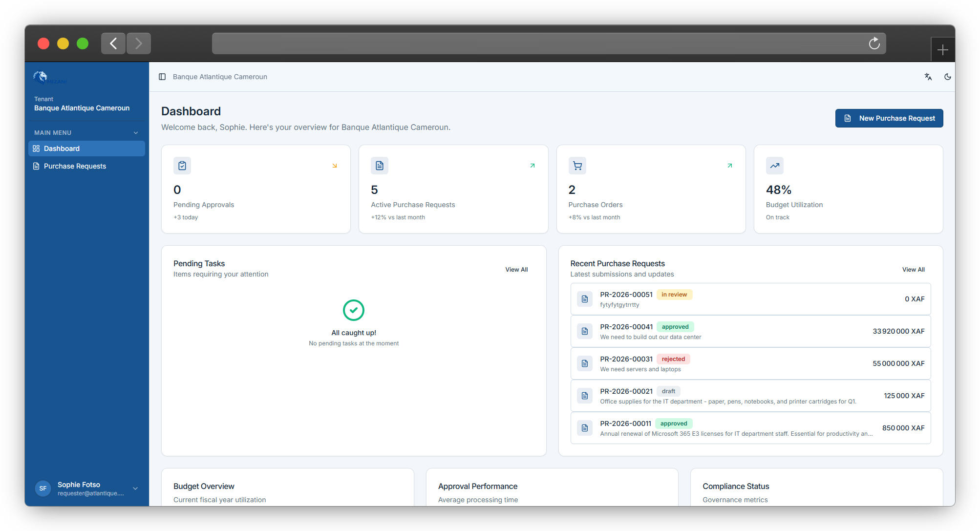Click the Pending Approvals clipboard icon
Image resolution: width=980 pixels, height=531 pixels.
click(x=182, y=166)
